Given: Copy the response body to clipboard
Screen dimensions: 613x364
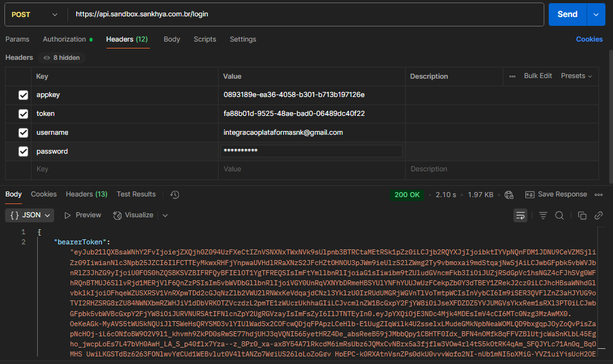Looking at the screenshot, I should click(582, 215).
